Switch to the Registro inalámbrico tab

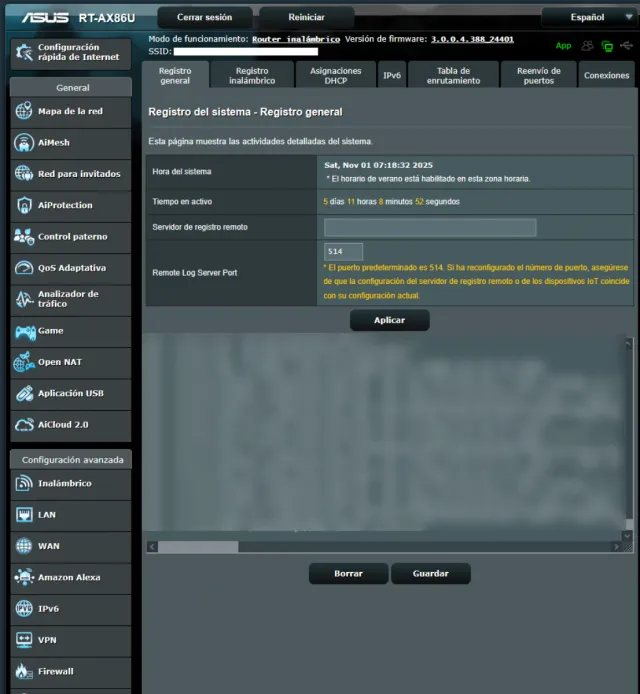[252, 75]
